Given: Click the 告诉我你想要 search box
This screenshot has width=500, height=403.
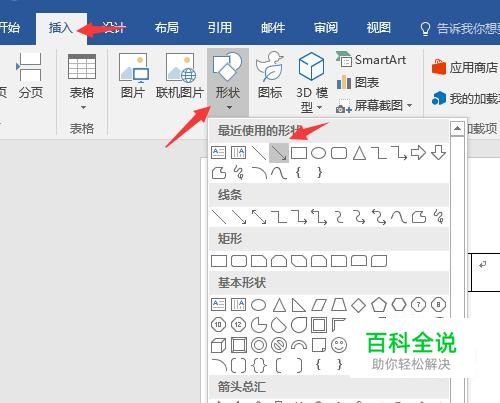Looking at the screenshot, I should pyautogui.click(x=460, y=28).
